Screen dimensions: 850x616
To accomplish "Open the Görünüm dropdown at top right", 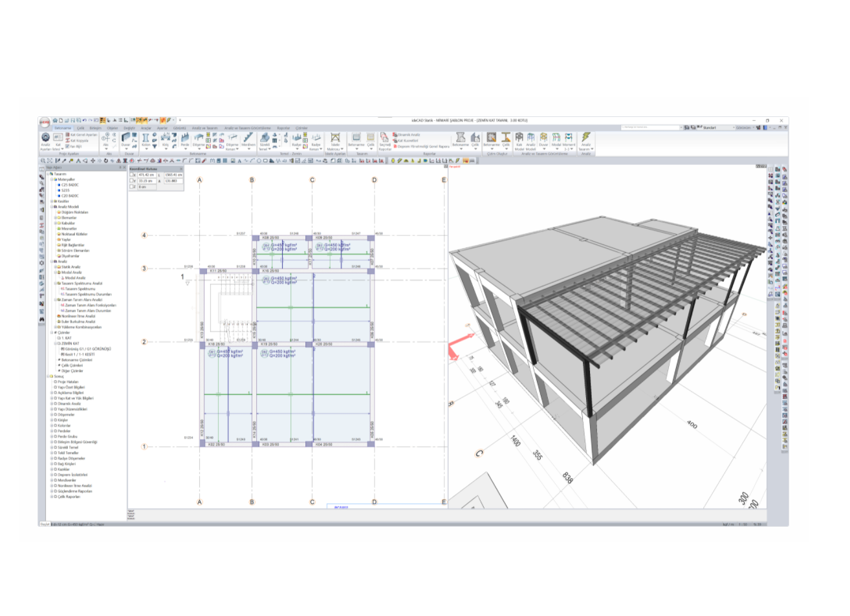I will click(745, 127).
